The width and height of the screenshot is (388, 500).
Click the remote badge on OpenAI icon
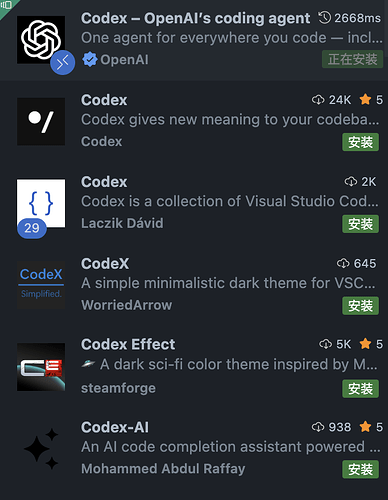pos(63,62)
